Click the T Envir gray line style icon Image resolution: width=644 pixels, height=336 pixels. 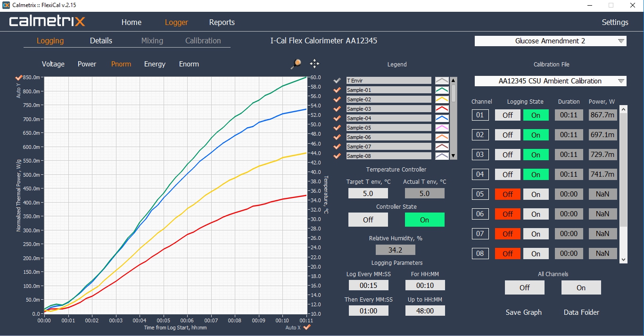pyautogui.click(x=442, y=81)
